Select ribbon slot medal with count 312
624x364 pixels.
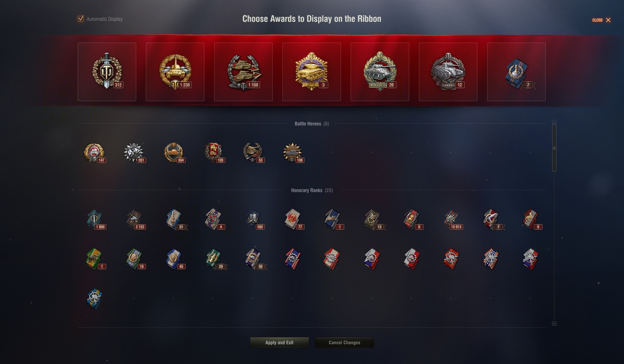coord(107,71)
